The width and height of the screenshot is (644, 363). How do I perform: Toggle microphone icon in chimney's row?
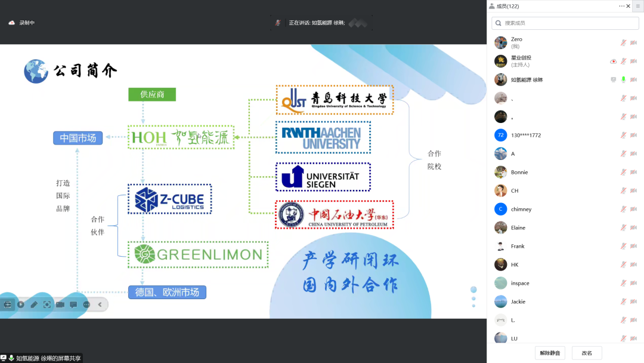point(624,209)
